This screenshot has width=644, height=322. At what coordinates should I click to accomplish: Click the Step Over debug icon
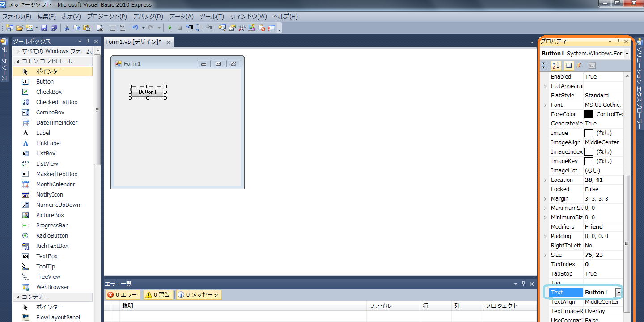click(199, 28)
